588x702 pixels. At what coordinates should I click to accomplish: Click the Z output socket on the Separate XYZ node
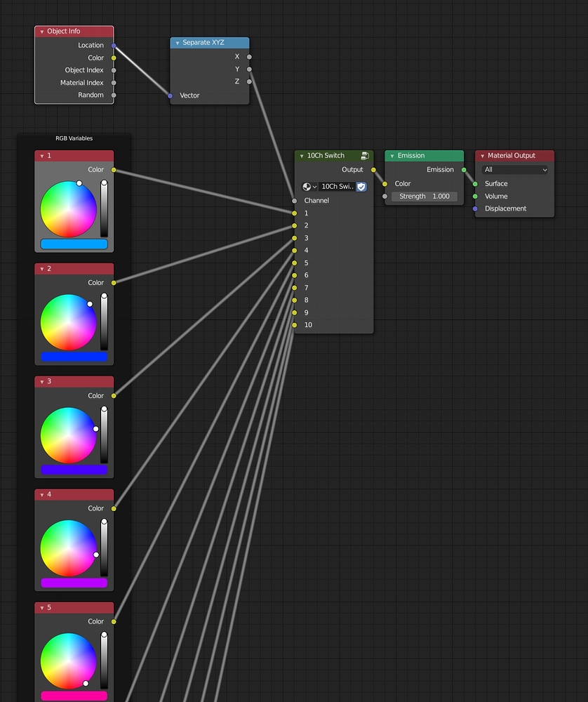[249, 81]
